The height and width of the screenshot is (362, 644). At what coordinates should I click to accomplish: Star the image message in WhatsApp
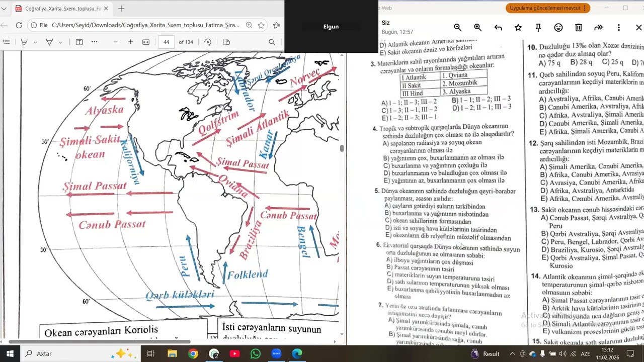coord(518,28)
